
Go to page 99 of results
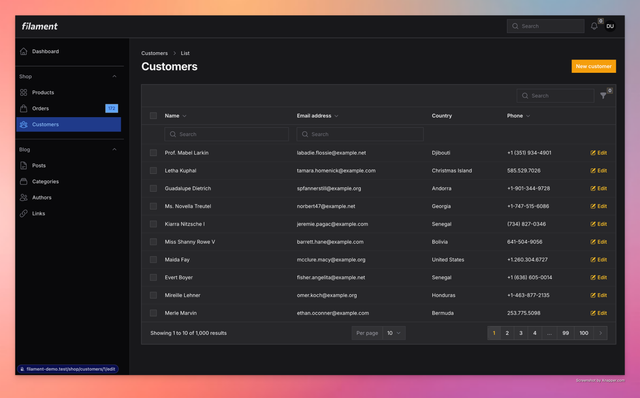pyautogui.click(x=565, y=333)
